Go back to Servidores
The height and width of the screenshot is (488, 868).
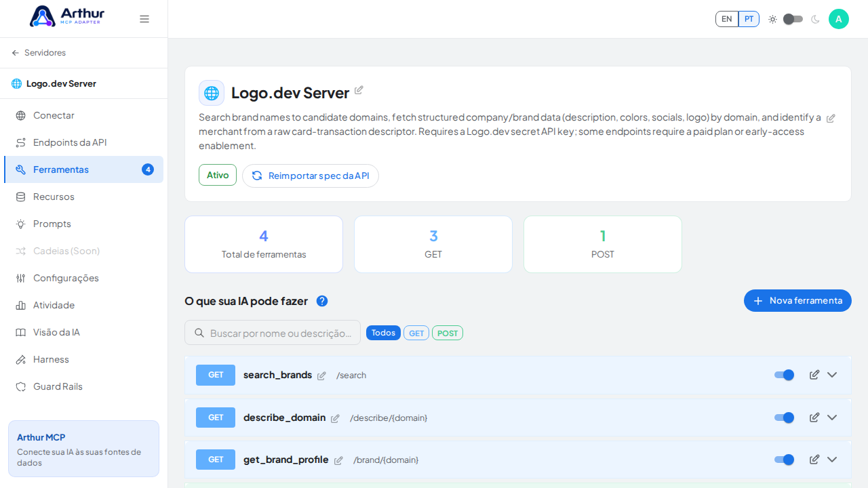pyautogui.click(x=39, y=53)
